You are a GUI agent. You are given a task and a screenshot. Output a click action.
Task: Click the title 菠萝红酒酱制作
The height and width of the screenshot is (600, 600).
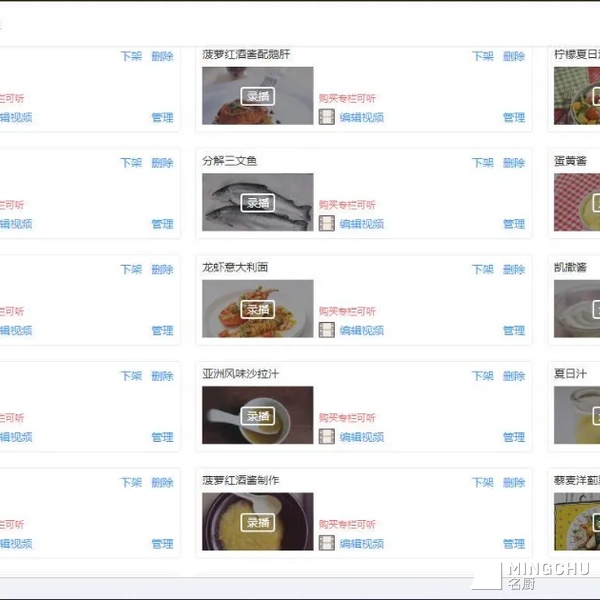pos(240,480)
